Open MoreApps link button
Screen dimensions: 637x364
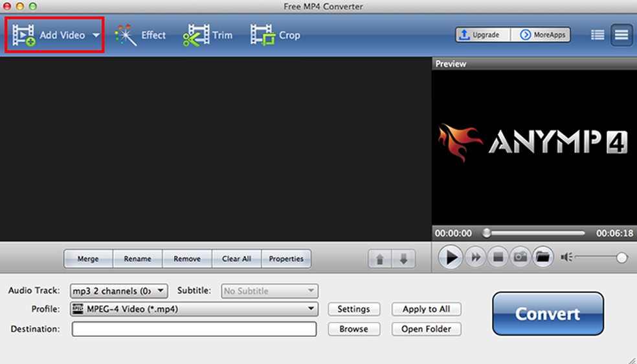[x=541, y=35]
